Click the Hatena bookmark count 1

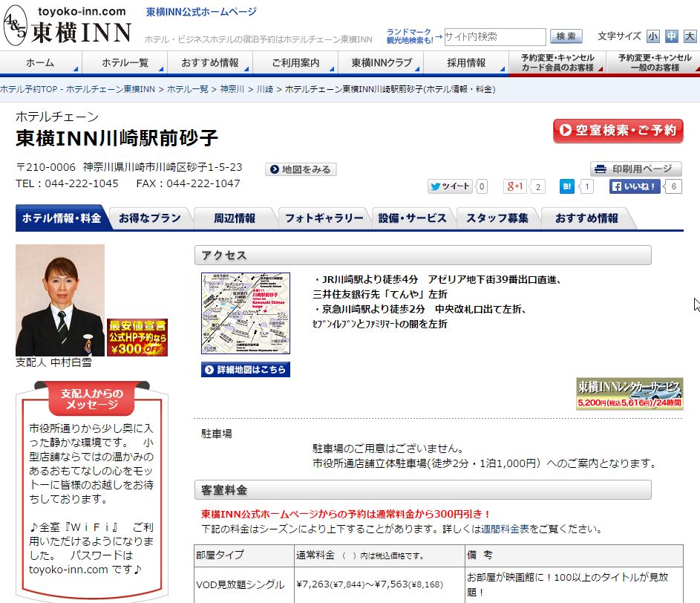click(586, 186)
